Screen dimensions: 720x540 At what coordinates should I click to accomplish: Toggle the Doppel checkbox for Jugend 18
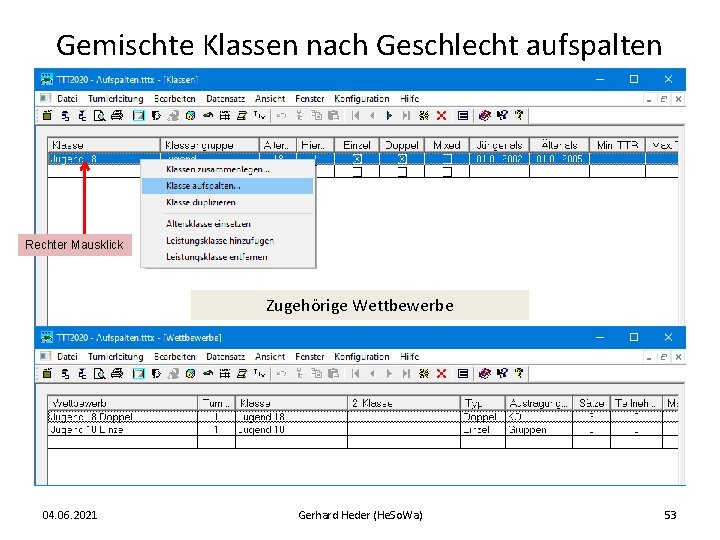pyautogui.click(x=402, y=159)
